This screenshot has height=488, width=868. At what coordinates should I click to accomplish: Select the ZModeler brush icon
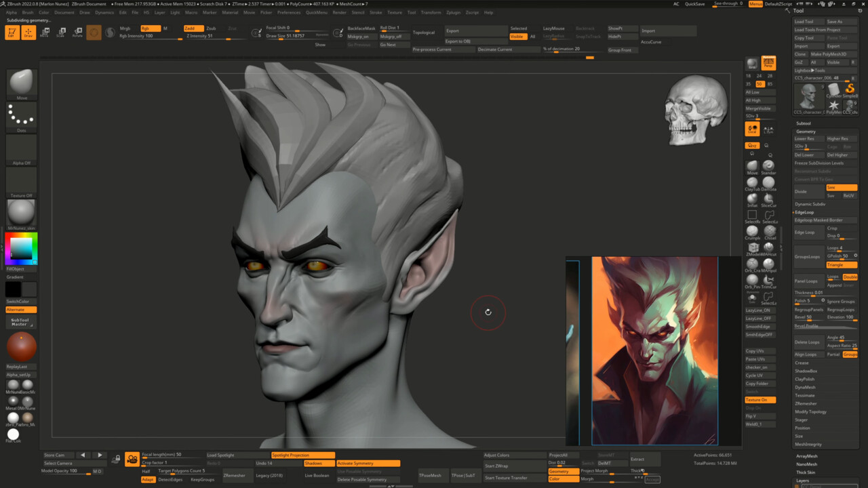752,249
